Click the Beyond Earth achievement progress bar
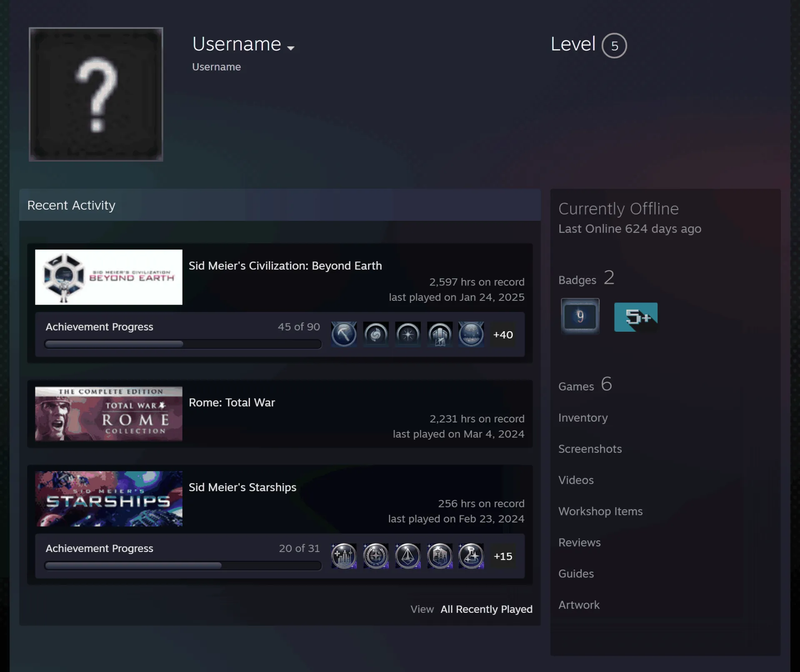 (183, 344)
